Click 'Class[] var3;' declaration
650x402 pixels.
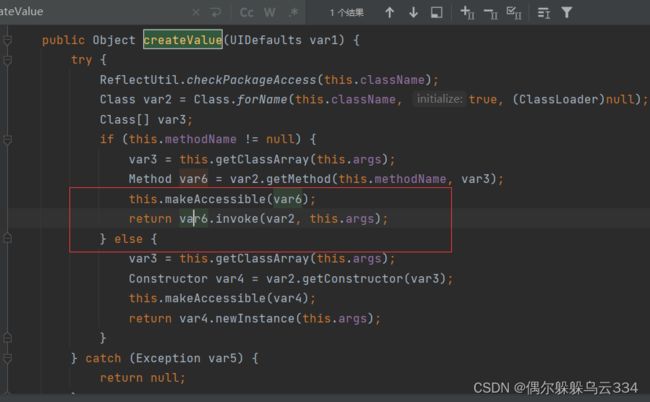click(x=146, y=120)
